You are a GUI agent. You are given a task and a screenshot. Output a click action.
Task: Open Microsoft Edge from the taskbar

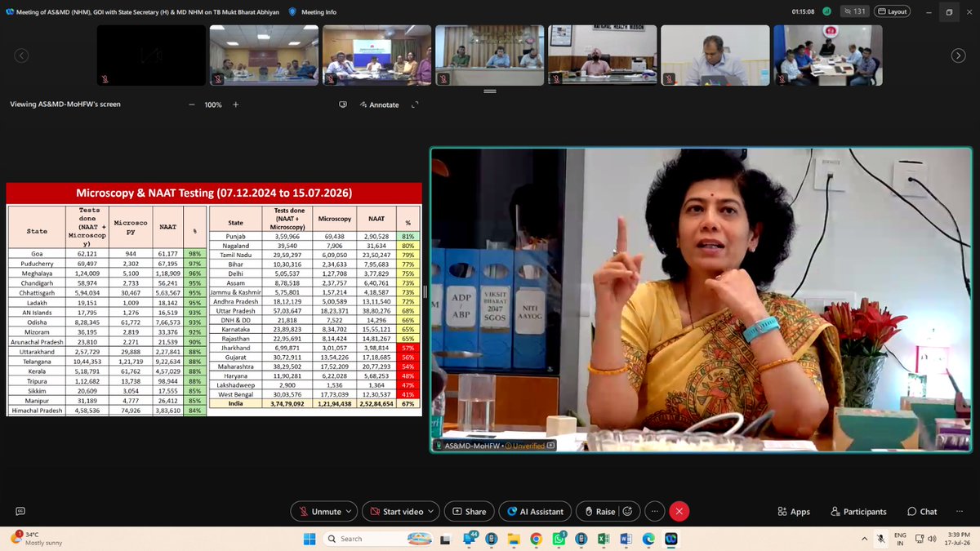[x=648, y=539]
